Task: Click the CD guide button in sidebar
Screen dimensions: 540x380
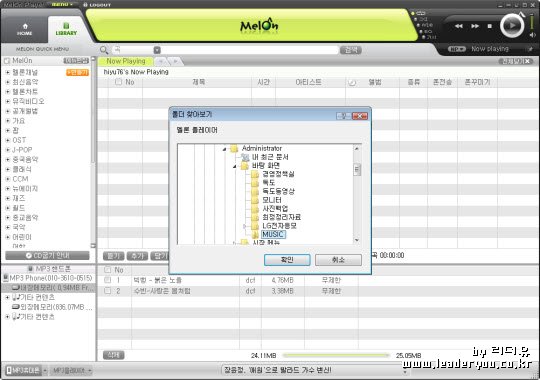Action: (x=48, y=256)
